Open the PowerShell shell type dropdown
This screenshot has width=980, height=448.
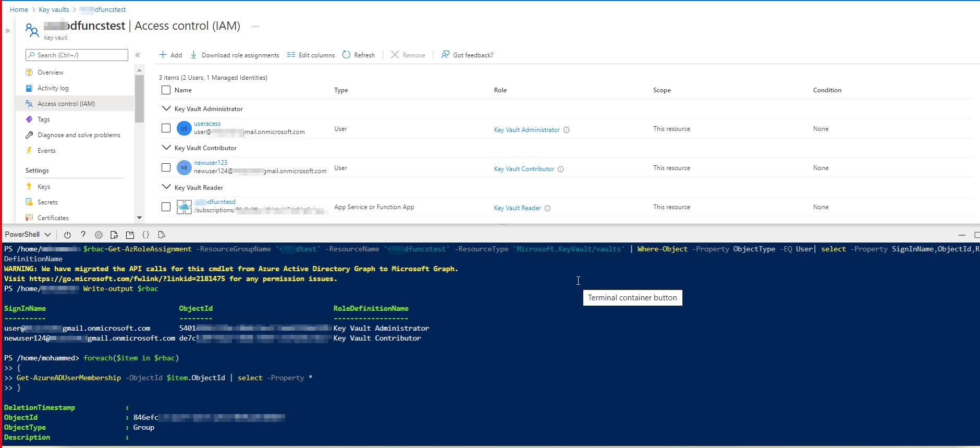[28, 235]
